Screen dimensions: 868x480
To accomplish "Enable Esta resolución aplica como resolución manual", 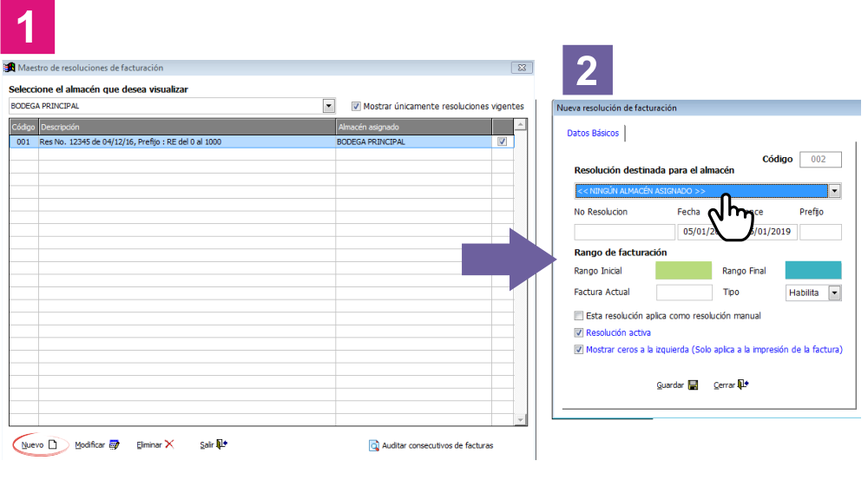I will (x=578, y=316).
